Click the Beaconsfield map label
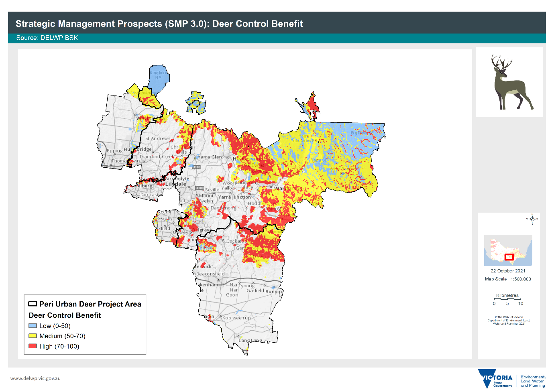Viewport: 554px width, 392px height. pos(210,274)
